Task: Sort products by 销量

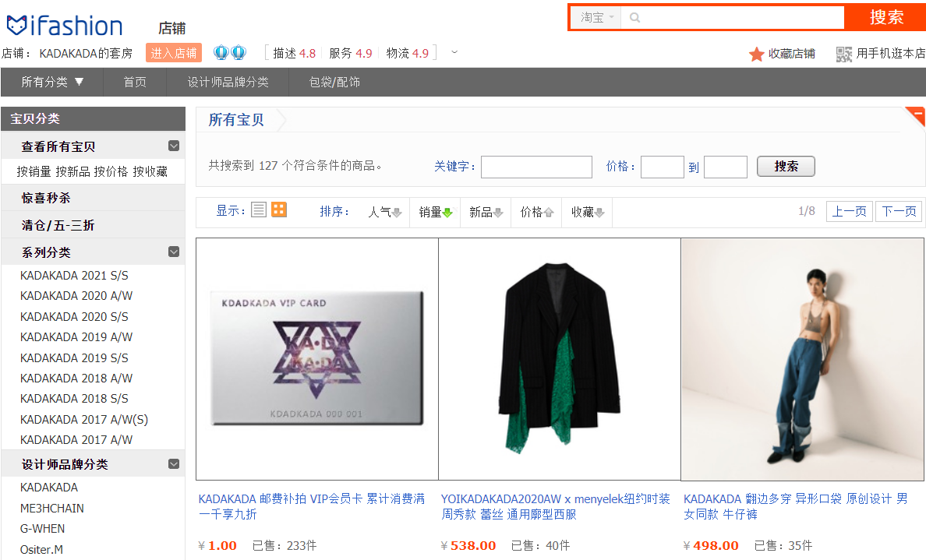Action: pos(435,212)
